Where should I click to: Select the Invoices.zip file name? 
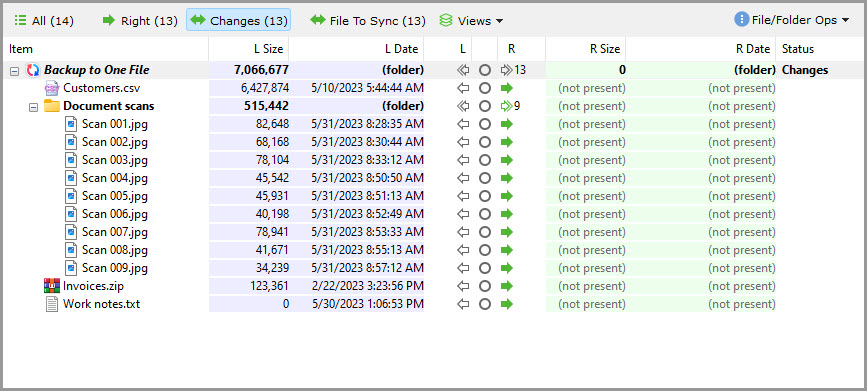click(x=92, y=286)
